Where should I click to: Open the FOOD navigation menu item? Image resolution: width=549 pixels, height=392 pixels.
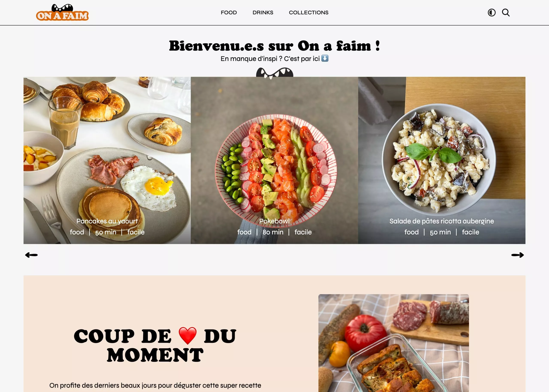pyautogui.click(x=229, y=12)
